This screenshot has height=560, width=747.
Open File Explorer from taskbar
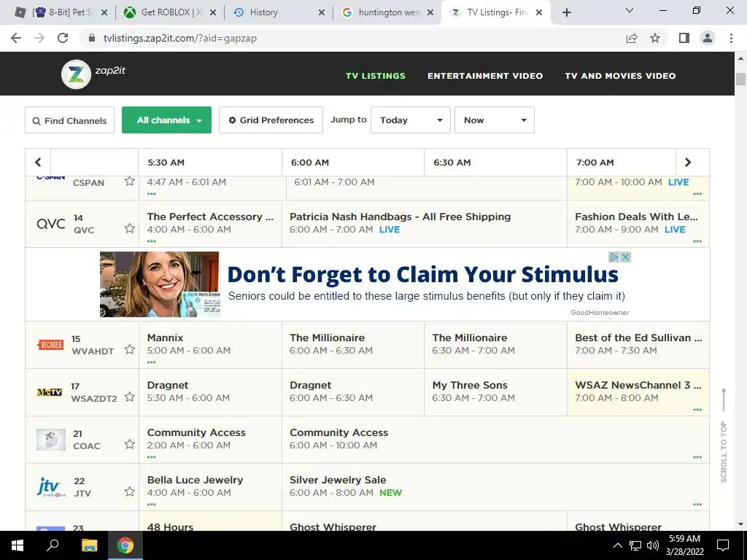[89, 545]
